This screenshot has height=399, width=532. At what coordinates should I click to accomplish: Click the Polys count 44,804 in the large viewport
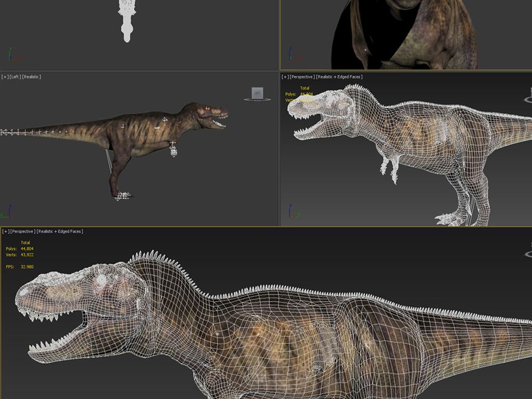point(27,249)
